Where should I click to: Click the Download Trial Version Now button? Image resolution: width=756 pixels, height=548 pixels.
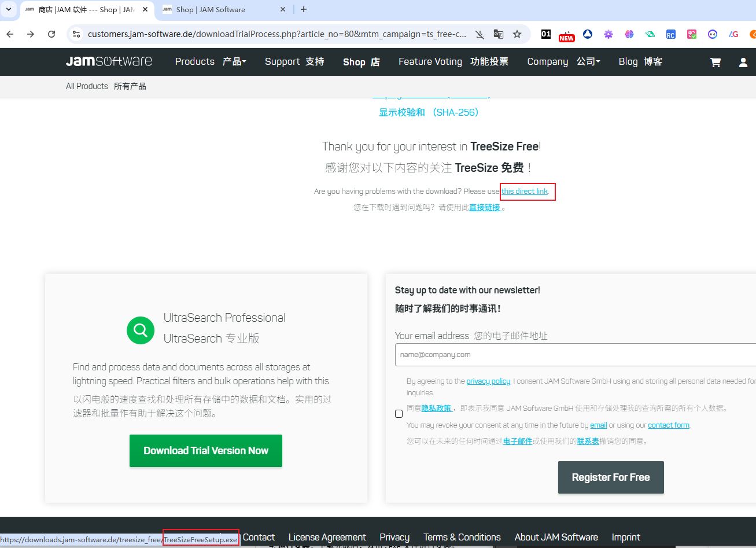[206, 451]
